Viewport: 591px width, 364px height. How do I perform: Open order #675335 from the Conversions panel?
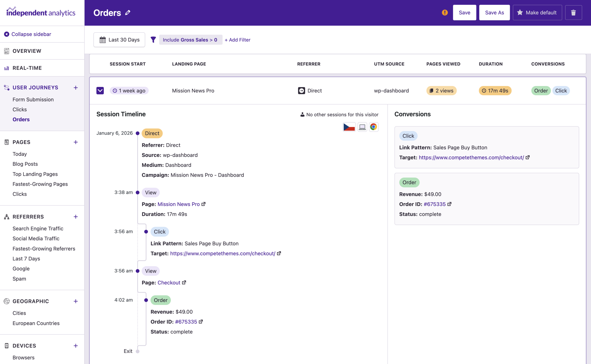pyautogui.click(x=435, y=204)
